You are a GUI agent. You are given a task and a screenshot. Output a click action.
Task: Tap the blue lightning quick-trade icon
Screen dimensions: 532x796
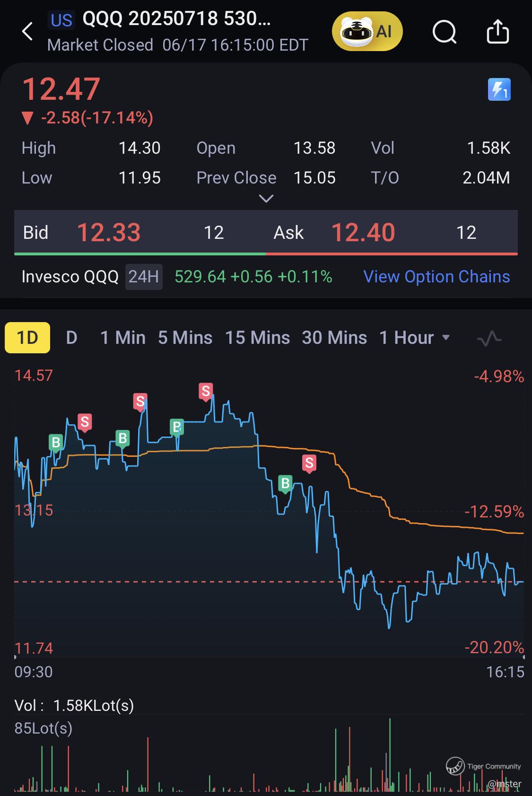click(499, 89)
